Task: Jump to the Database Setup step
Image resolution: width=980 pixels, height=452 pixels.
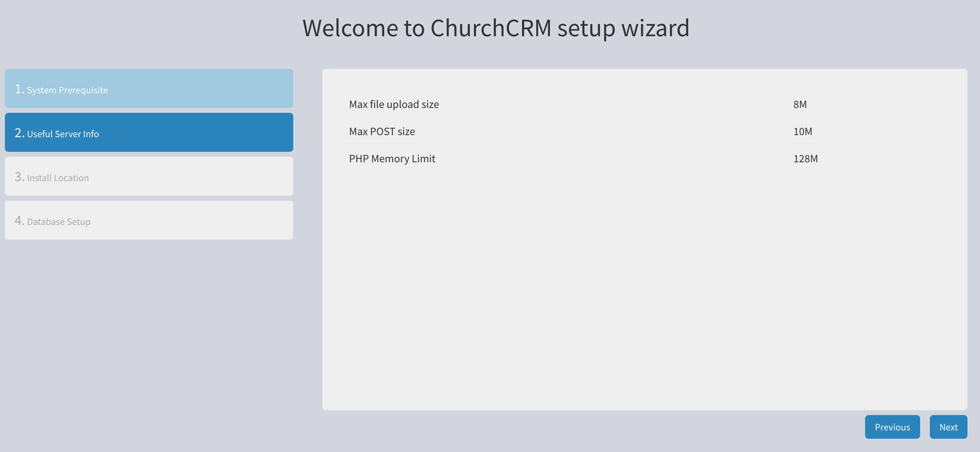Action: coord(148,220)
